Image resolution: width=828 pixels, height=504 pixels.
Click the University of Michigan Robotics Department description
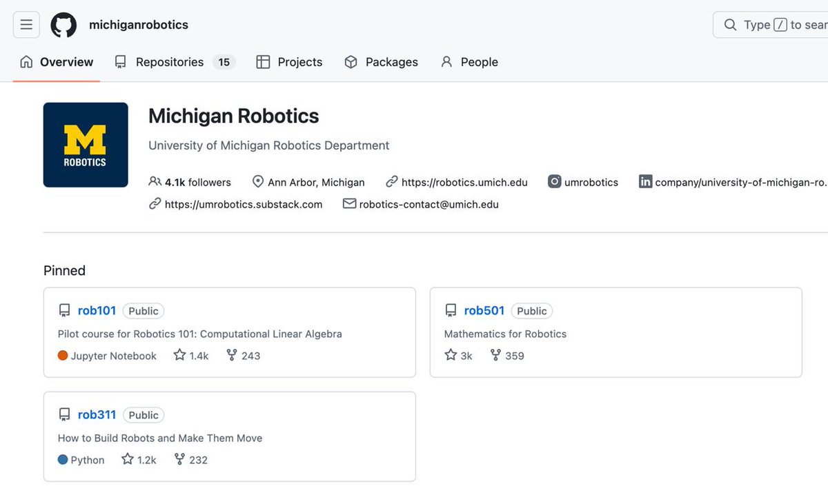pos(269,145)
